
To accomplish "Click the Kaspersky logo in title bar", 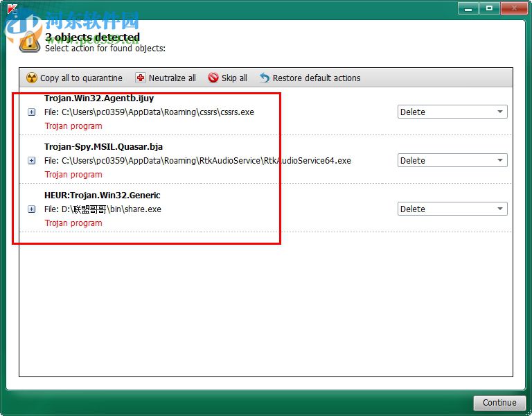I will point(12,9).
